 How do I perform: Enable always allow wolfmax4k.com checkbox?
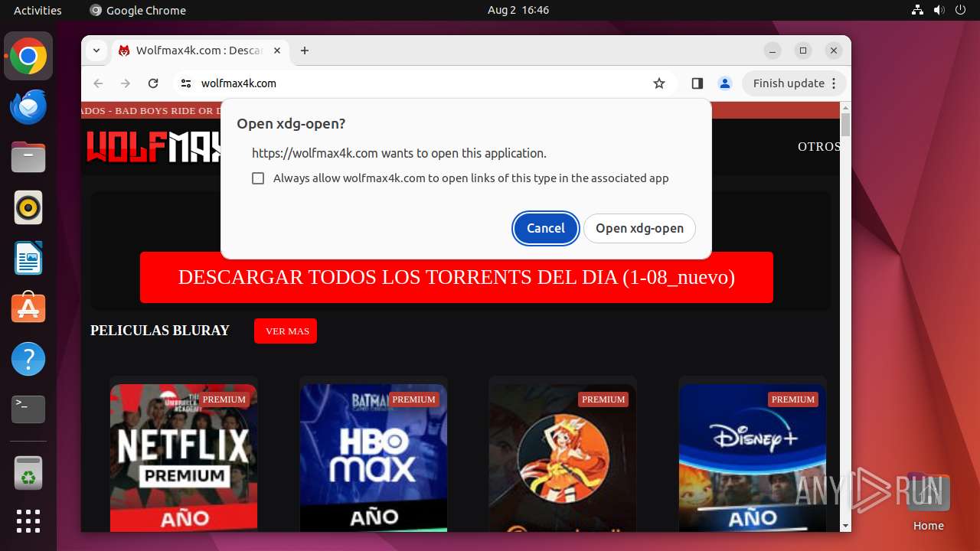click(258, 178)
